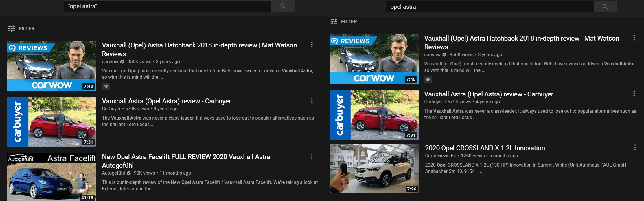Play the Carbuyer red Astra thumbnail in unquoted-query results
Viewport: 644px width, 201px height.
tap(374, 115)
